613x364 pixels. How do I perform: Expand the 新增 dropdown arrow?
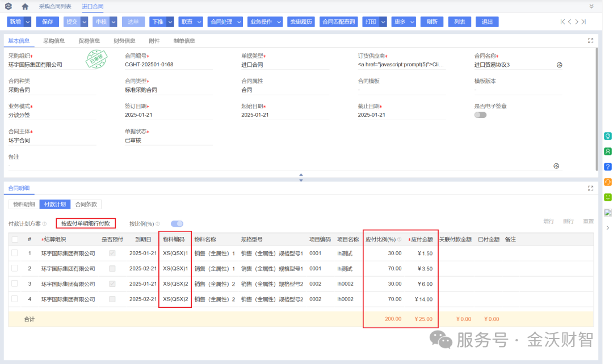(28, 22)
